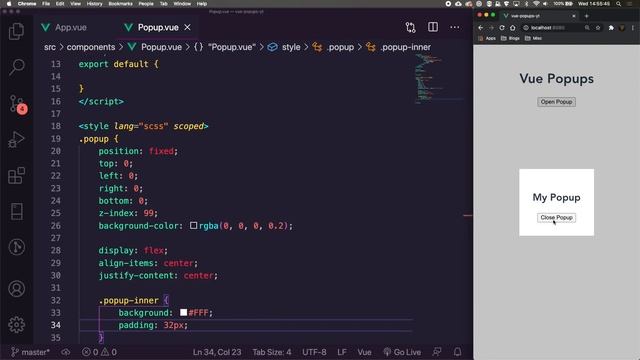640x360 pixels.
Task: Click 'position: fixed;' on line 20
Action: pos(138,151)
